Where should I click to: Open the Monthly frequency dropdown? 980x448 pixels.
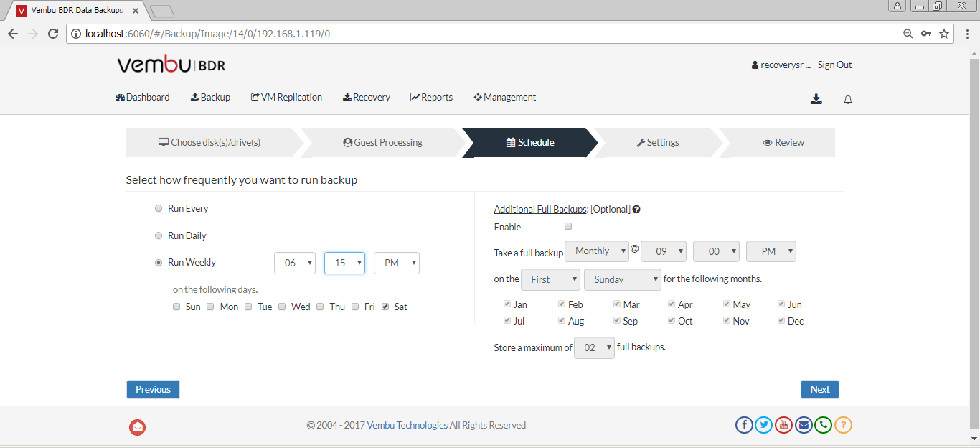click(597, 251)
